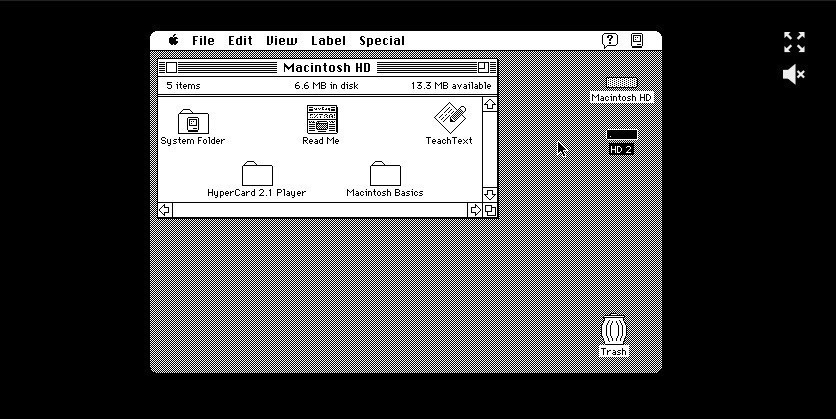Click the scroll up arrow
This screenshot has width=836, height=419.
490,104
